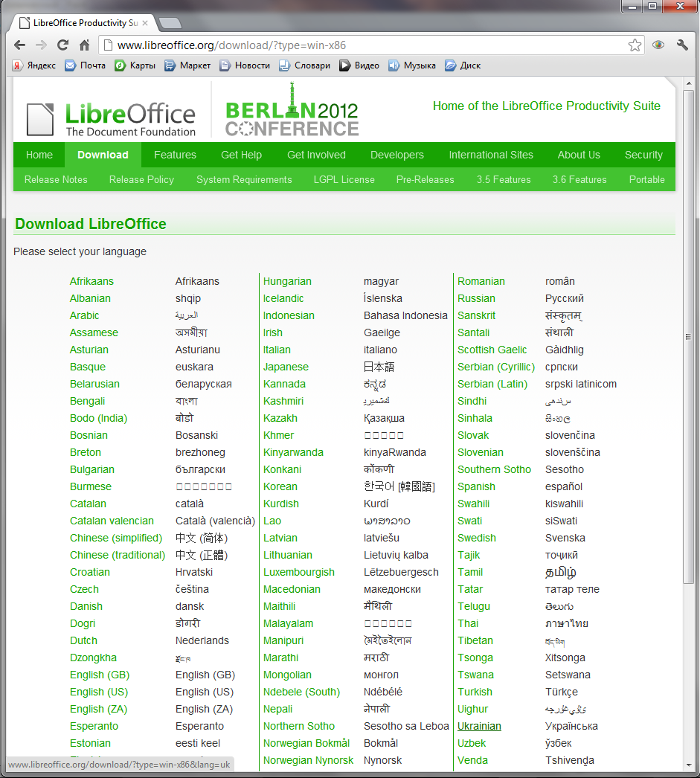Image resolution: width=700 pixels, height=778 pixels.
Task: Click the scrollbar down arrow
Action: point(689,765)
